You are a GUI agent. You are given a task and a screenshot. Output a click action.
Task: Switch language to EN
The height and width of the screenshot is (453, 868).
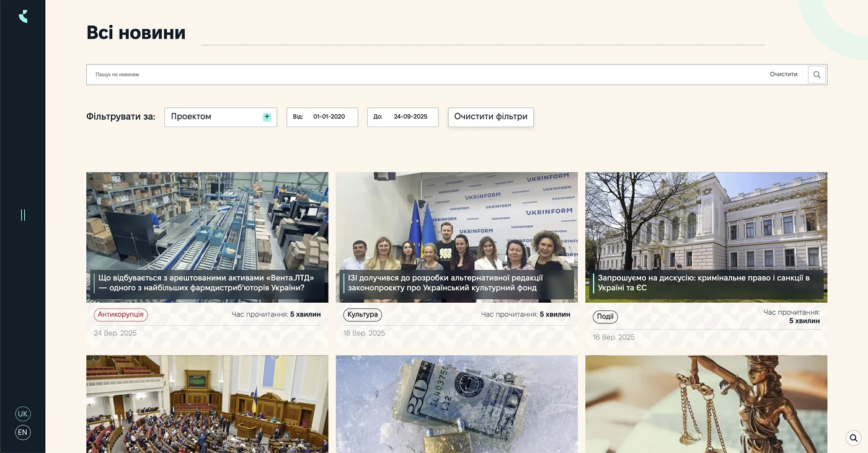point(23,433)
